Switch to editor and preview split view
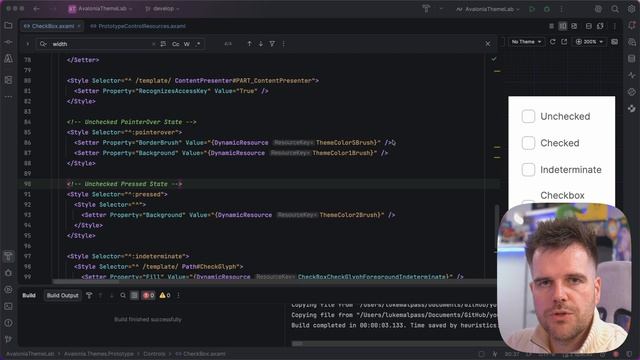The image size is (640, 360). click(563, 26)
